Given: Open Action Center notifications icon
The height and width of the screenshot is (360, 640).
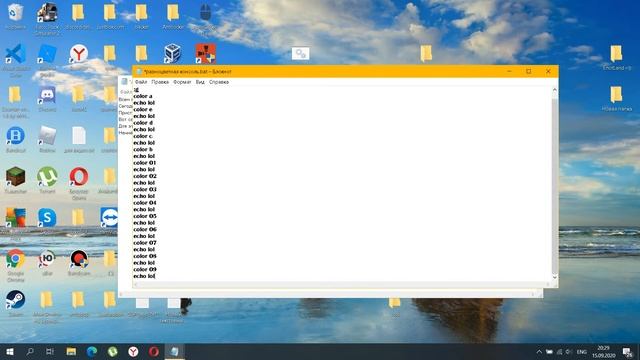Looking at the screenshot, I should [628, 352].
